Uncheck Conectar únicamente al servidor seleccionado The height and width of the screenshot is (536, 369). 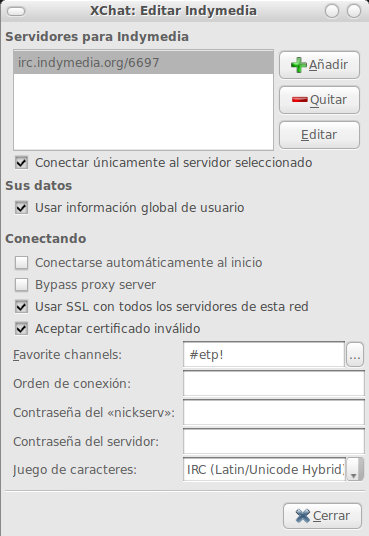pos(22,162)
